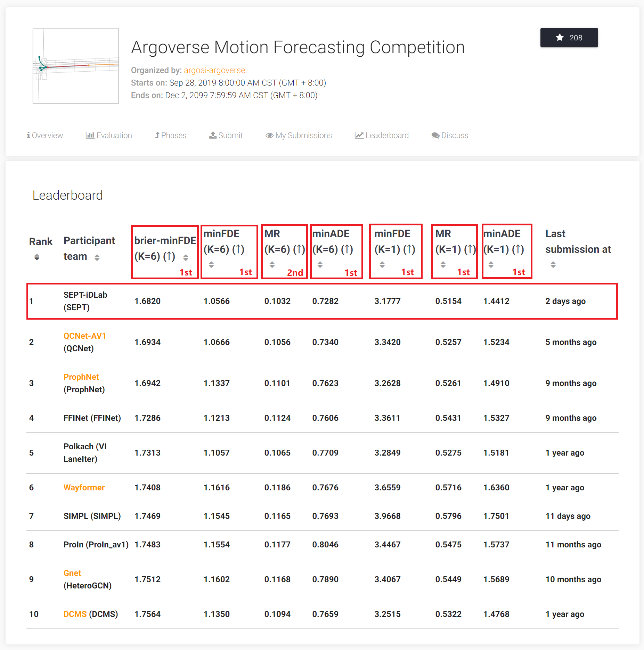Image resolution: width=644 pixels, height=650 pixels.
Task: Sort by minFDE (K=6) arrows
Action: point(211,265)
